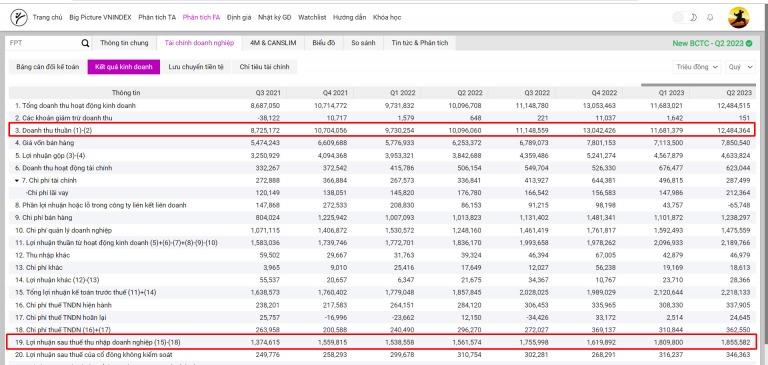Select Lưu chuyển tiền tệ button
This screenshot has height=365, width=768.
click(x=196, y=67)
